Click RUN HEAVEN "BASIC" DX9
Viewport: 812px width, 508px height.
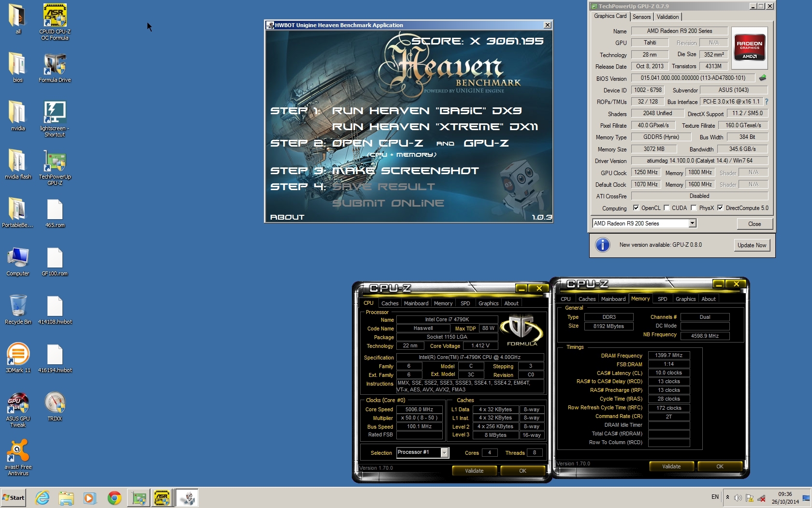[x=427, y=111]
